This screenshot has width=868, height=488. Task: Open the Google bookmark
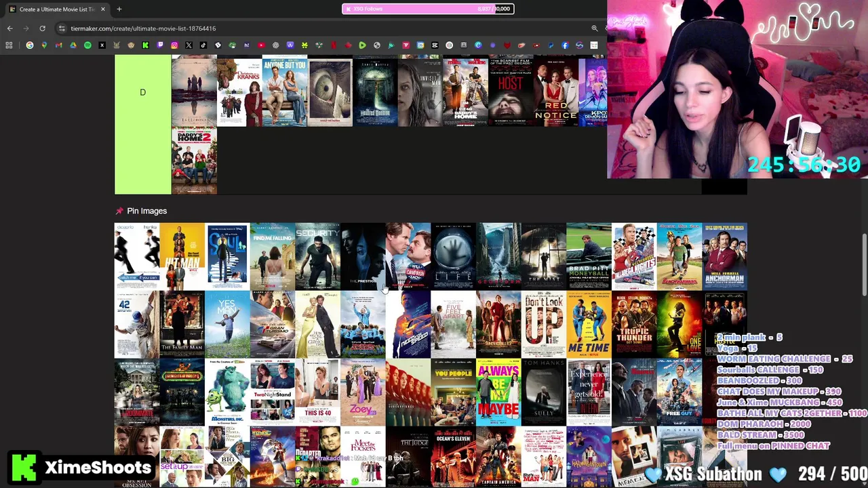(x=30, y=45)
